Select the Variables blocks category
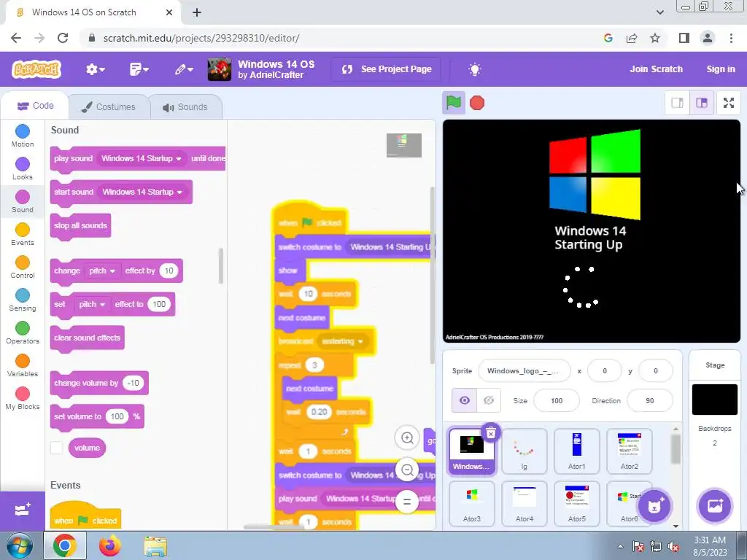Viewport: 747px width, 560px height. coord(23,366)
